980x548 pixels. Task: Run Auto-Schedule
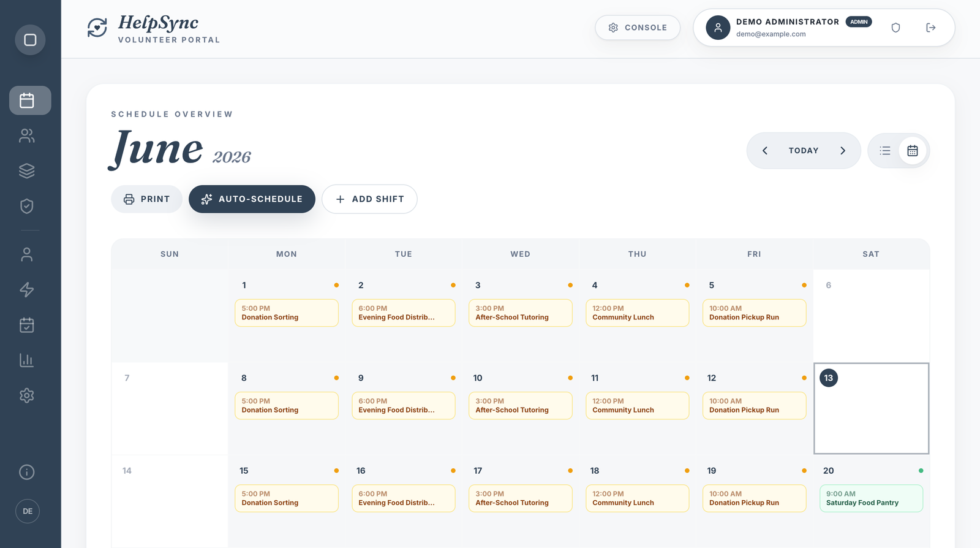click(x=252, y=199)
